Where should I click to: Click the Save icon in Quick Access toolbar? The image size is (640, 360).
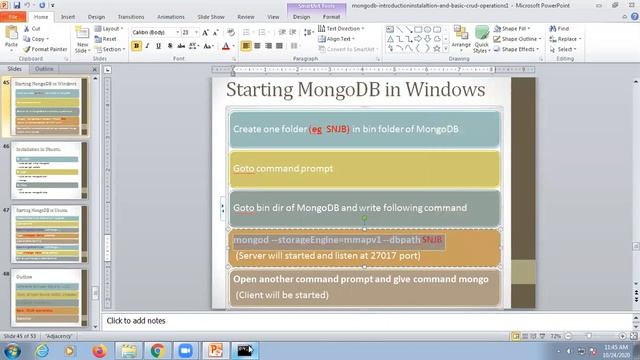coord(17,5)
